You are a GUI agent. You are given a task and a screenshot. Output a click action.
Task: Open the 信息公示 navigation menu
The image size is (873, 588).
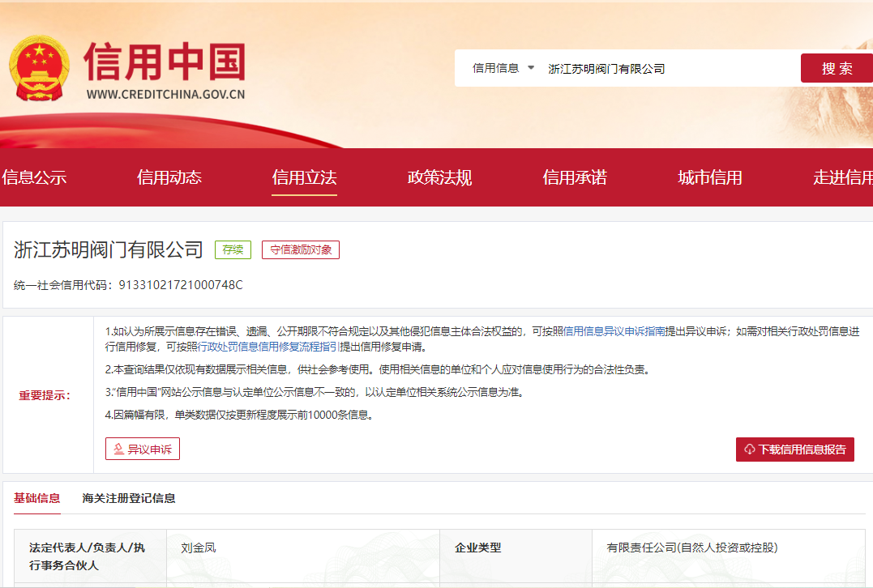[34, 178]
